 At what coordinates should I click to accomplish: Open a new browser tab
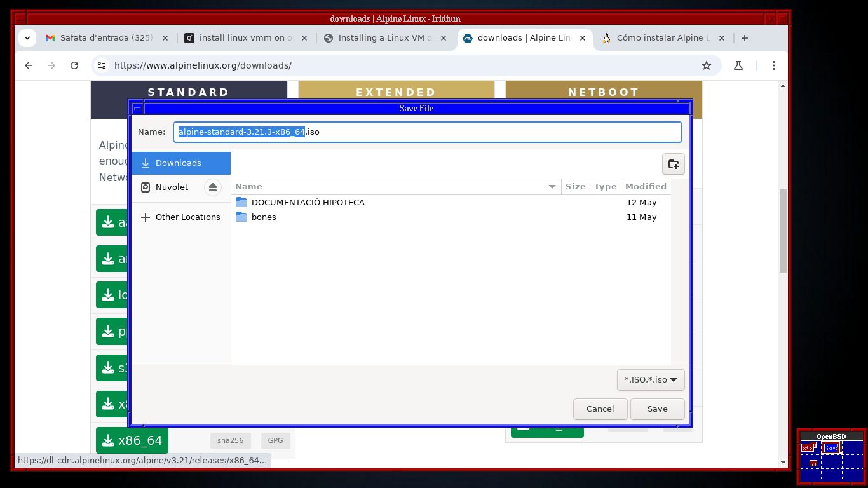[745, 38]
